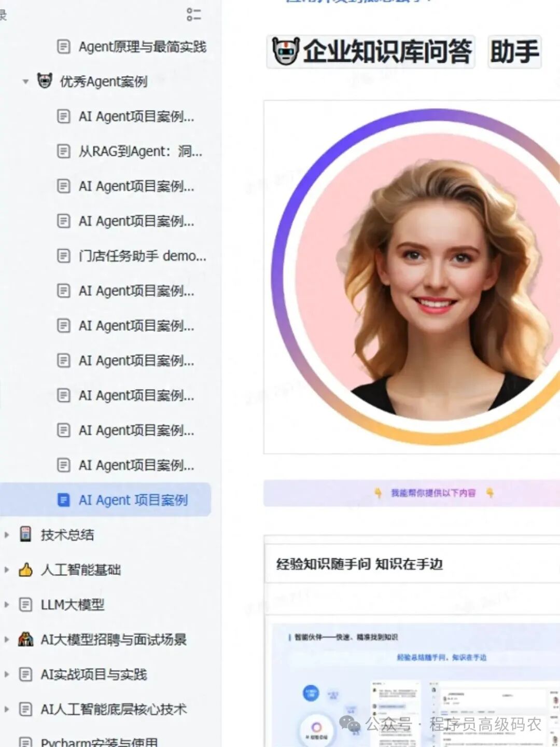Click the document icon beside 门店任务助手 demo
The image size is (560, 747).
coord(63,256)
